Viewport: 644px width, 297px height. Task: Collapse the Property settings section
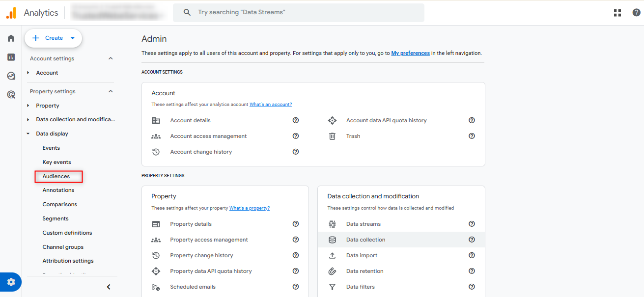pos(111,91)
